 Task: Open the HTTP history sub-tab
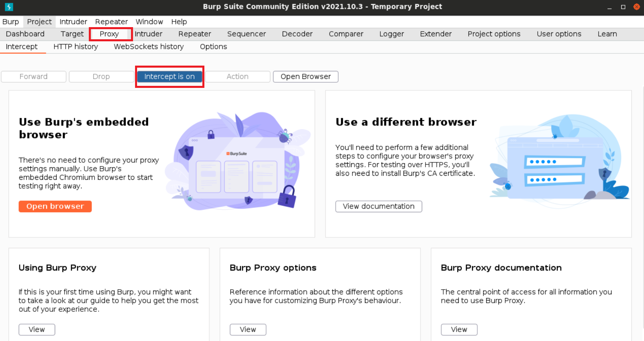(x=76, y=47)
